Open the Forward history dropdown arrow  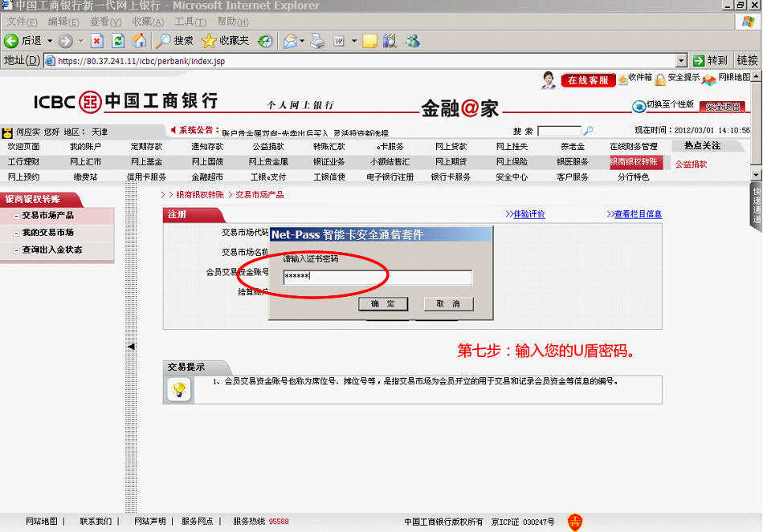click(81, 41)
